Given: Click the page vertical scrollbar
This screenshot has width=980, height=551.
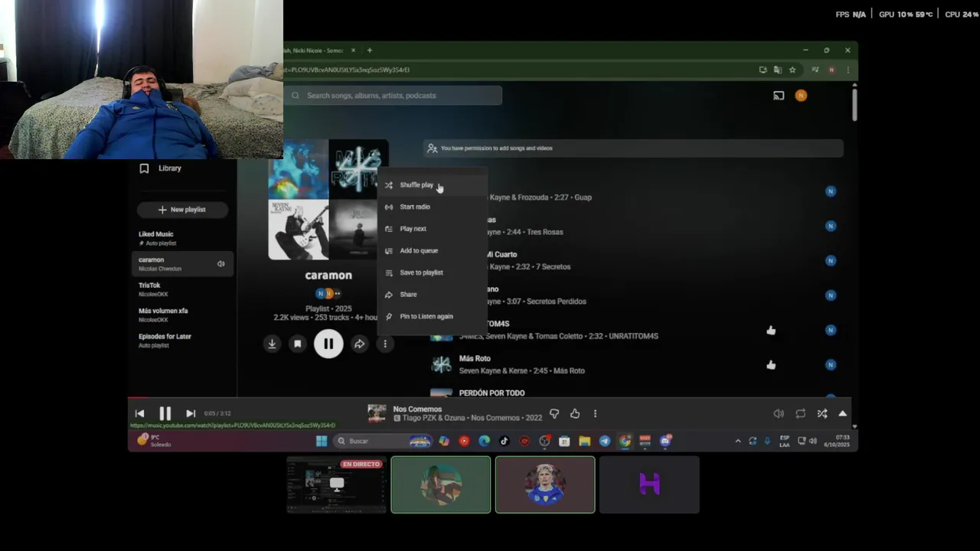Looking at the screenshot, I should pyautogui.click(x=854, y=106).
